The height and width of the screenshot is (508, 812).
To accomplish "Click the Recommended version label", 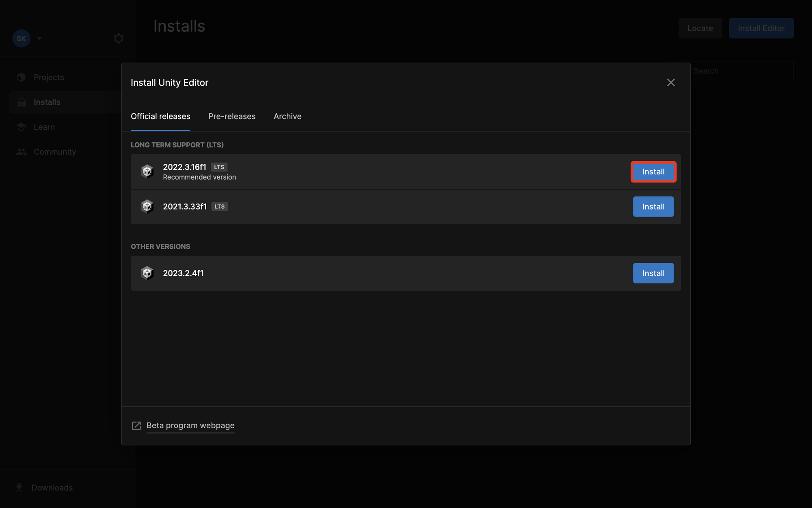I will point(199,177).
